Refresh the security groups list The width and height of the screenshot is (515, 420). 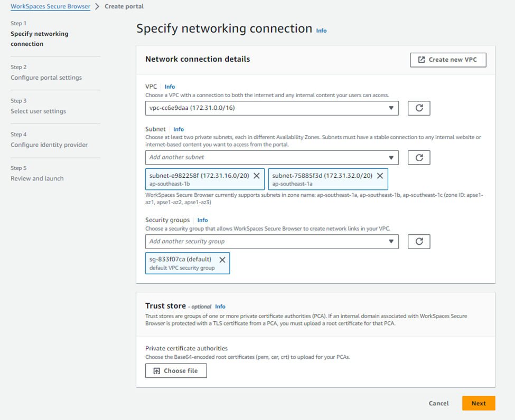pyautogui.click(x=419, y=242)
